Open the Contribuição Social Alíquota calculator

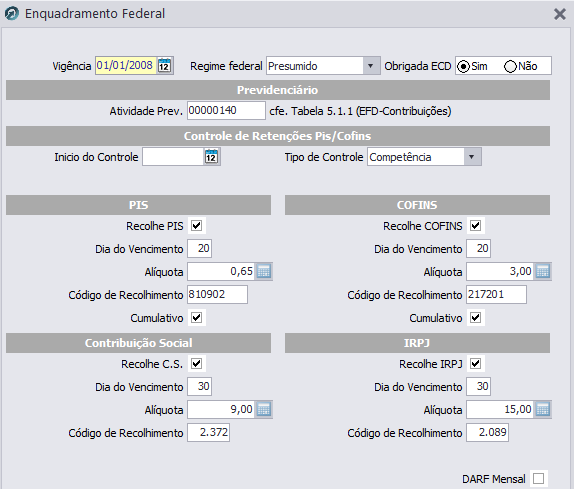(264, 409)
